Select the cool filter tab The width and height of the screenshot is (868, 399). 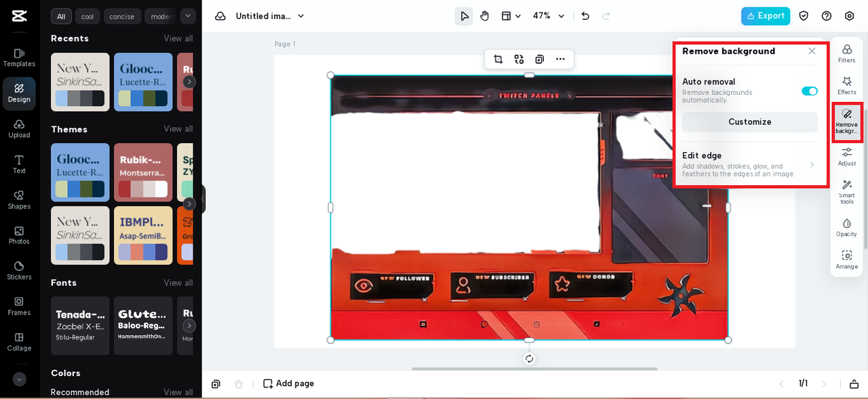coord(87,16)
